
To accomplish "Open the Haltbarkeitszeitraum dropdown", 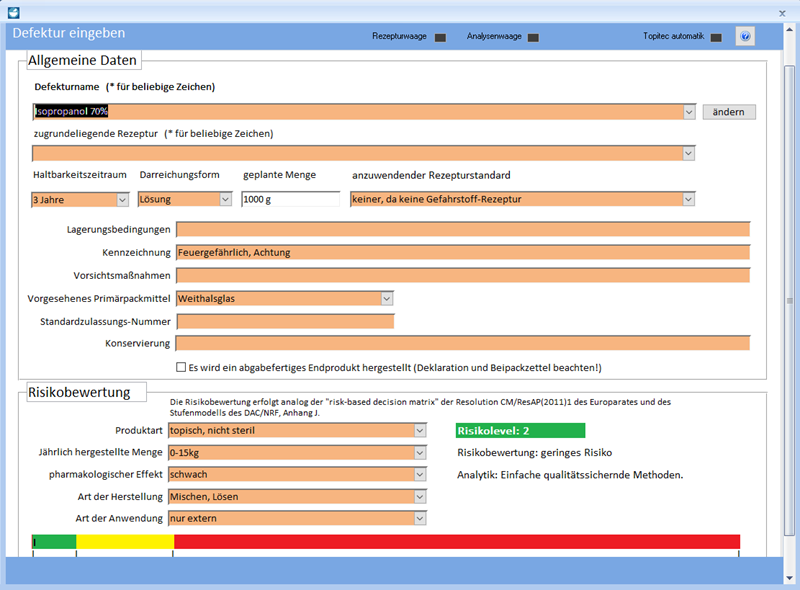I will [123, 199].
